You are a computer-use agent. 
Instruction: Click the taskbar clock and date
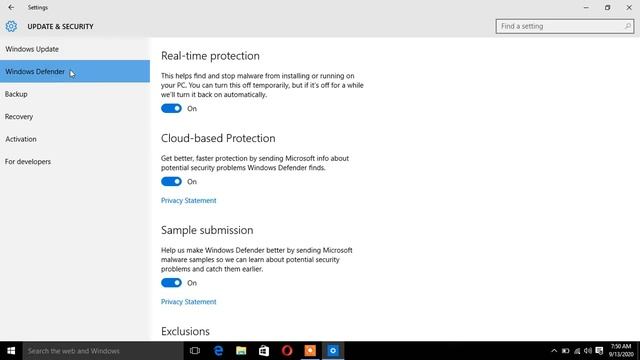pos(621,351)
